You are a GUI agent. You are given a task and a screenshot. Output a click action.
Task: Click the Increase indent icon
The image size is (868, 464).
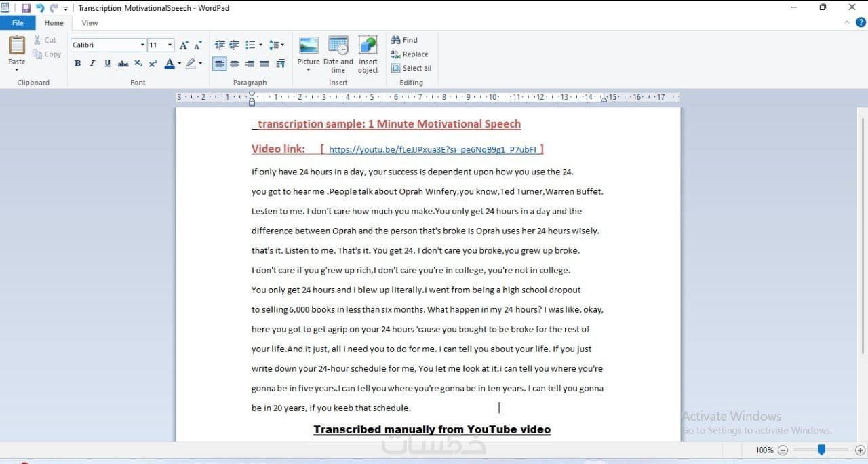[234, 45]
